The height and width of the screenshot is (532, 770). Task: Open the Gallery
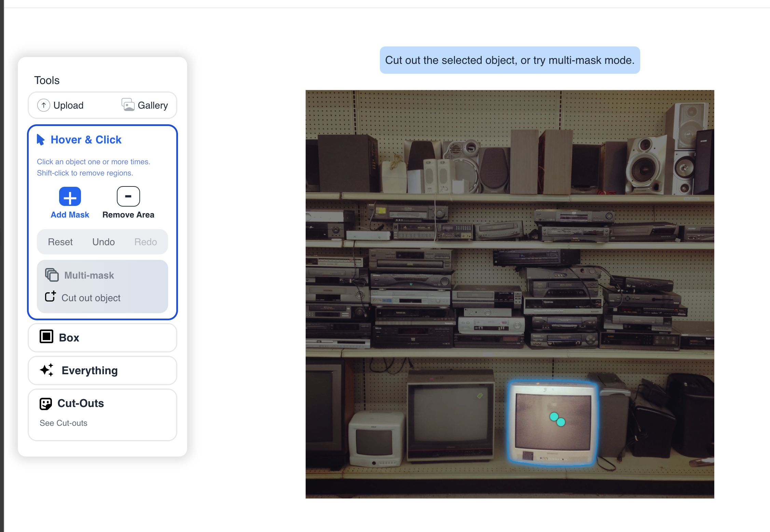[x=145, y=105]
